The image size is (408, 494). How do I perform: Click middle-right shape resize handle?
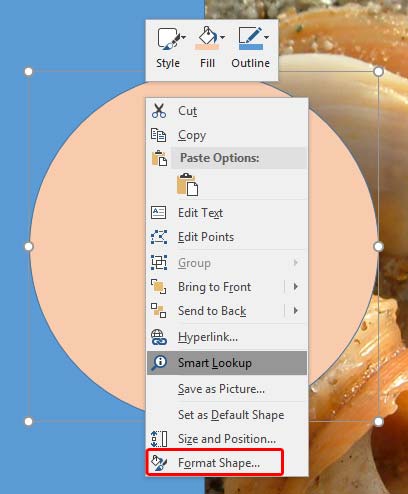point(378,246)
